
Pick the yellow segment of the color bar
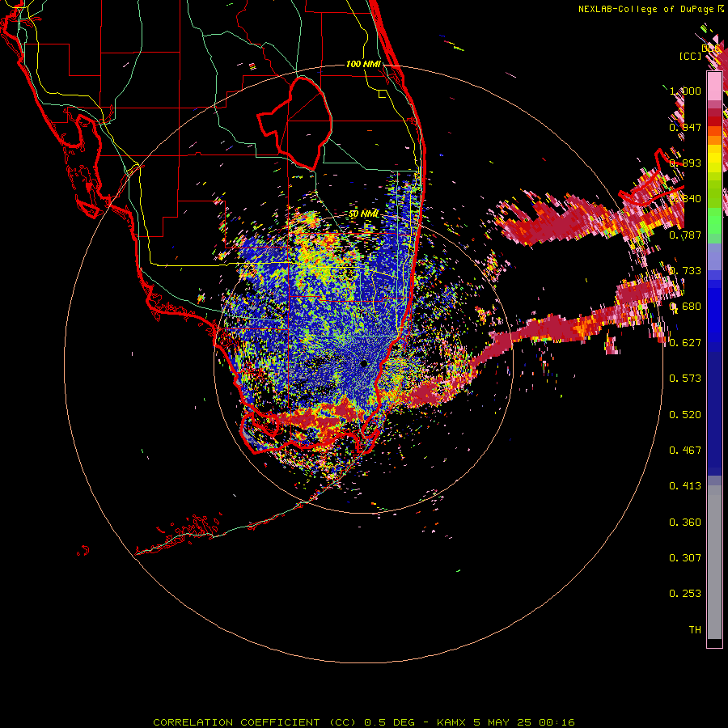tap(714, 159)
